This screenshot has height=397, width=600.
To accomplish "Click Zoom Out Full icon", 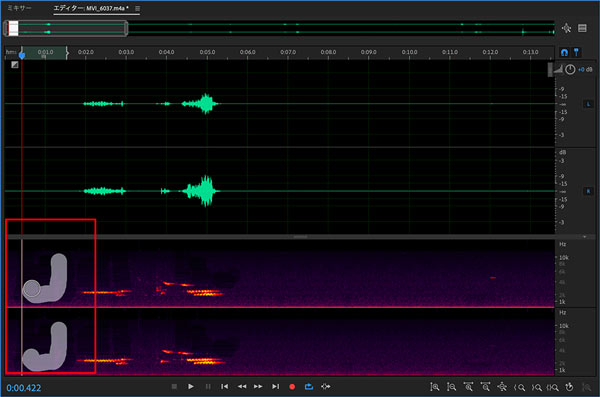I will click(502, 387).
